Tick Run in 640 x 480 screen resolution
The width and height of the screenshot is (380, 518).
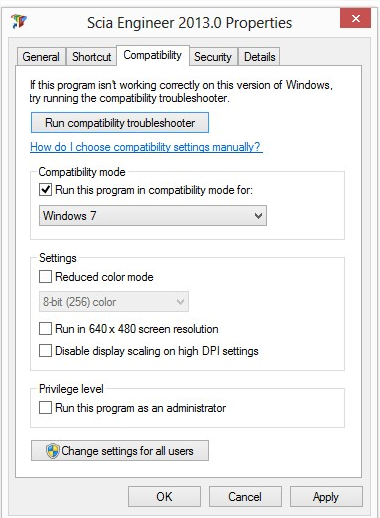pyautogui.click(x=45, y=329)
